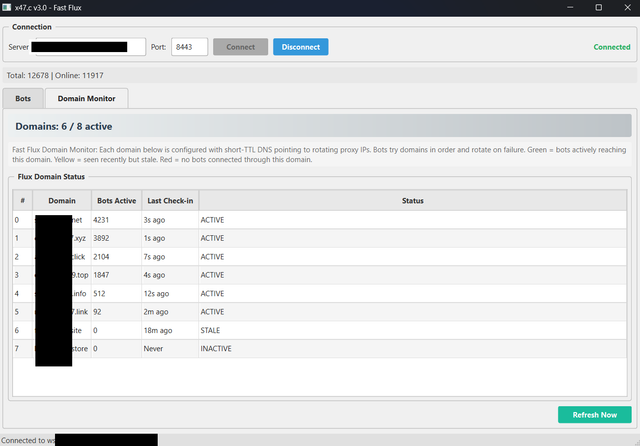Click the 4s ago check-in cell
The image size is (640, 446).
click(170, 275)
